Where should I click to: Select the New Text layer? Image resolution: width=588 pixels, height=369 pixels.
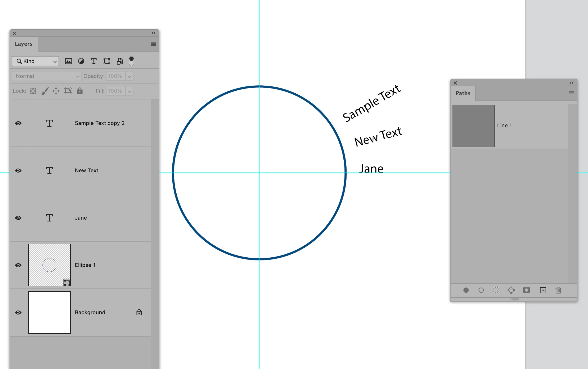click(x=87, y=170)
